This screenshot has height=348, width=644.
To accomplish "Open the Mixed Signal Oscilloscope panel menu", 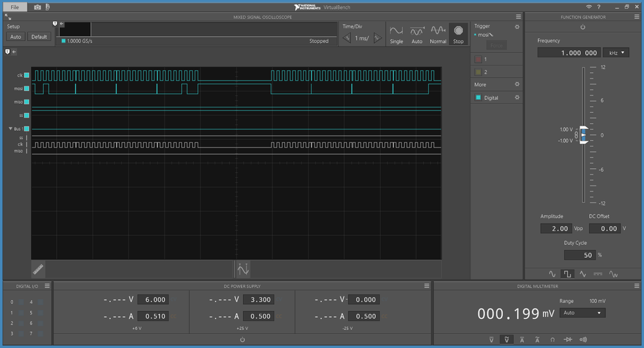I will (x=518, y=17).
